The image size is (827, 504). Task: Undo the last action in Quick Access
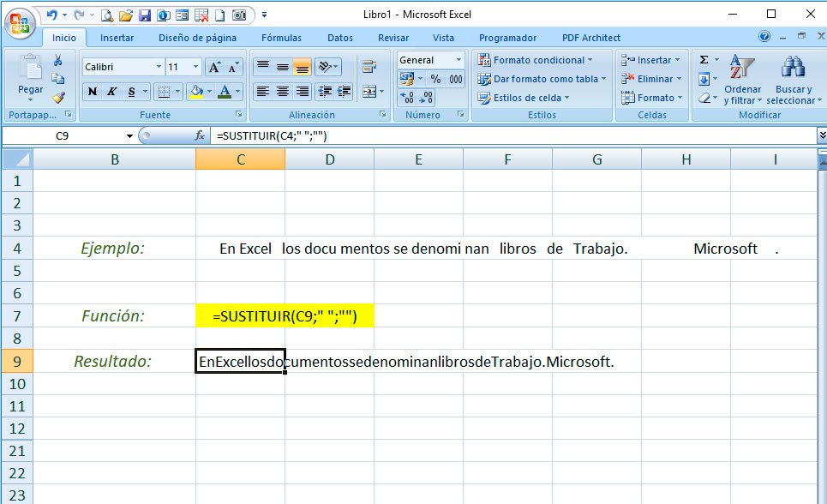pos(52,15)
